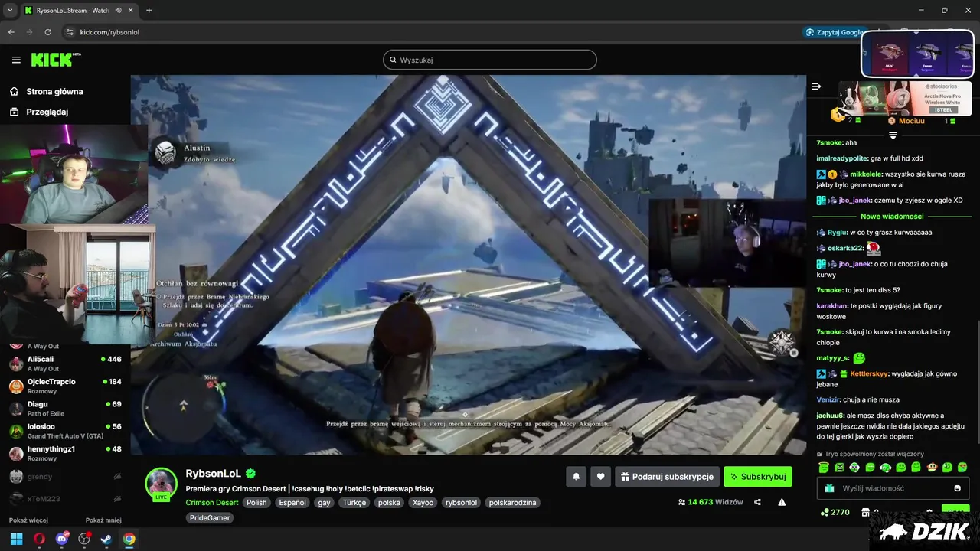
Task: Go back in Chrome
Action: 11,32
